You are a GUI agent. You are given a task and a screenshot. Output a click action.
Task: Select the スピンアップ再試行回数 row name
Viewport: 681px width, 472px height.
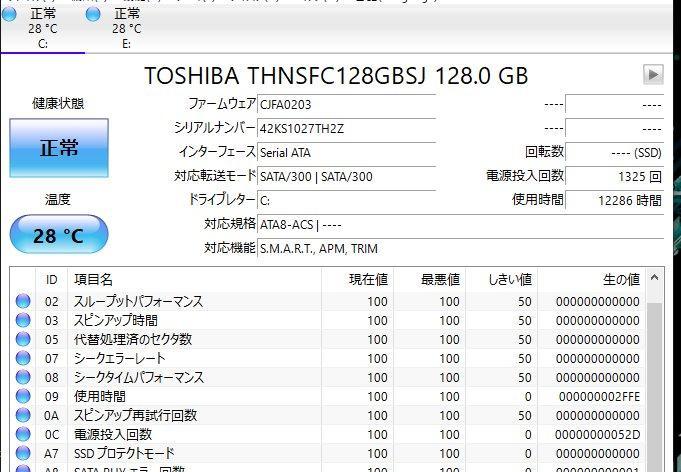tap(135, 416)
